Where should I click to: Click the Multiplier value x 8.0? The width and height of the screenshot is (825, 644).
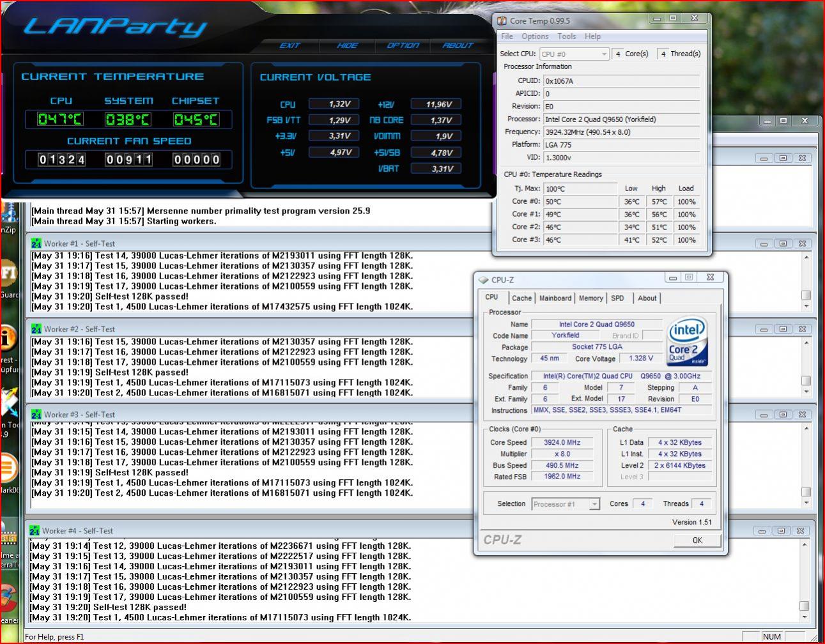click(x=562, y=454)
